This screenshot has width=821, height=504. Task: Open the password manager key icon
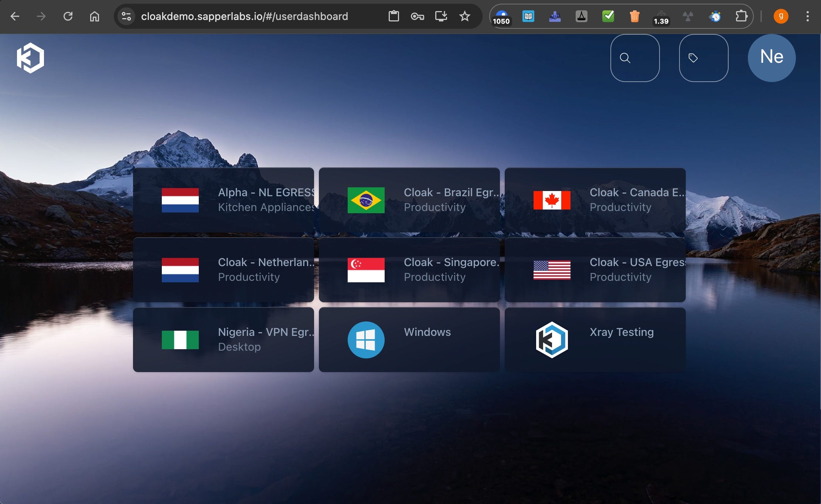pyautogui.click(x=417, y=16)
